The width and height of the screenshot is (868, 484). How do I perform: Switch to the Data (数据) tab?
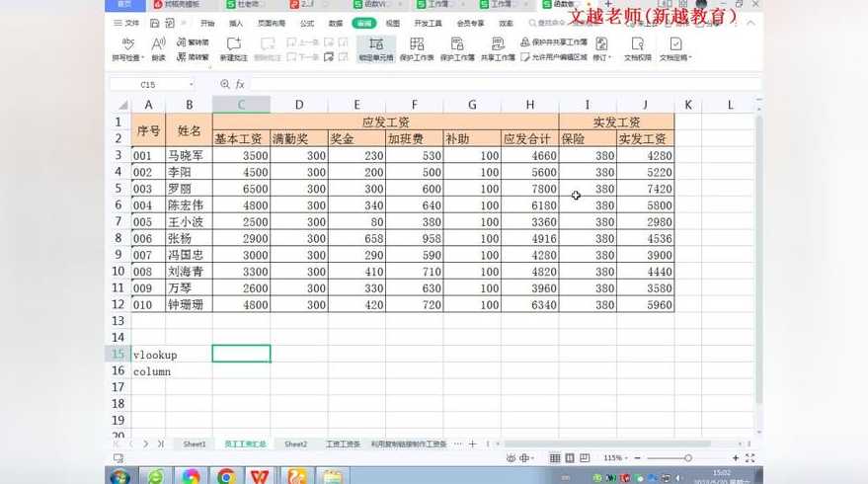336,23
